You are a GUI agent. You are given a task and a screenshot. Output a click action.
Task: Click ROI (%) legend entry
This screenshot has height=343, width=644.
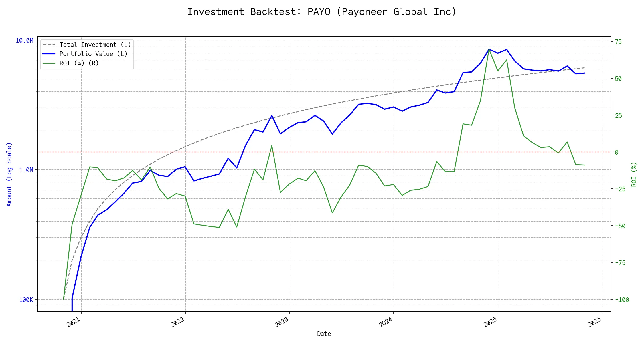[x=79, y=63]
